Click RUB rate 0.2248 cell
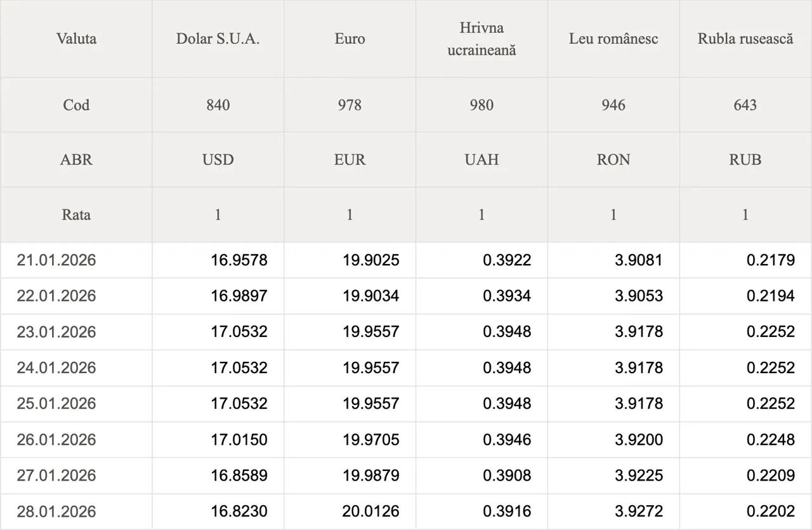This screenshot has height=530, width=812. click(x=770, y=439)
